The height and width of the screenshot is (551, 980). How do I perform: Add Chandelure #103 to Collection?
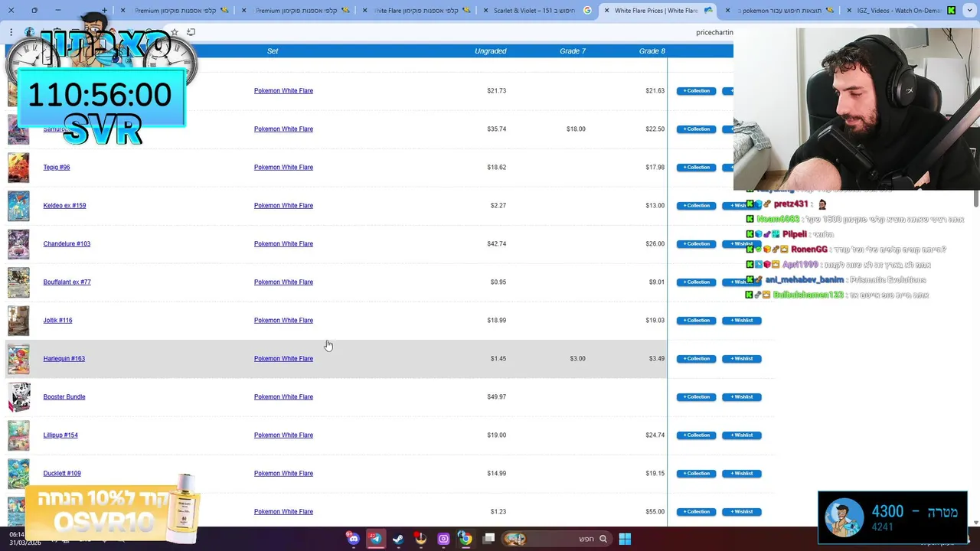(x=696, y=244)
